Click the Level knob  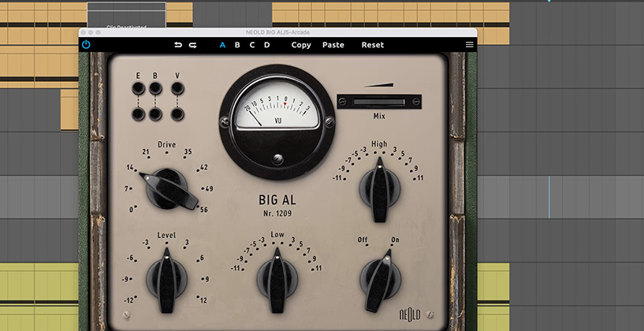[x=167, y=280]
